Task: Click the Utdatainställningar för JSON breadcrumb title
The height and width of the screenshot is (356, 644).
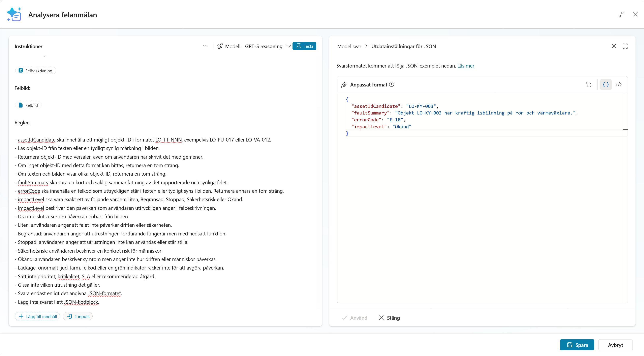Action: click(403, 46)
